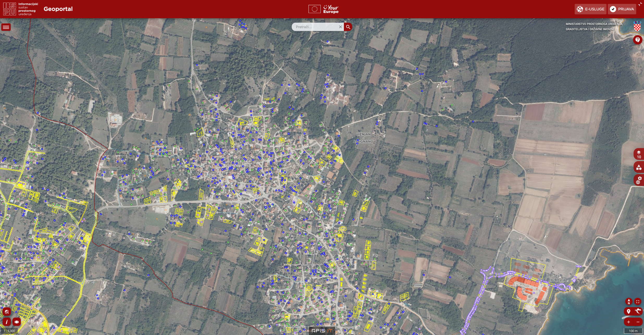Clear the search field with X
The image size is (644, 335).
point(340,27)
